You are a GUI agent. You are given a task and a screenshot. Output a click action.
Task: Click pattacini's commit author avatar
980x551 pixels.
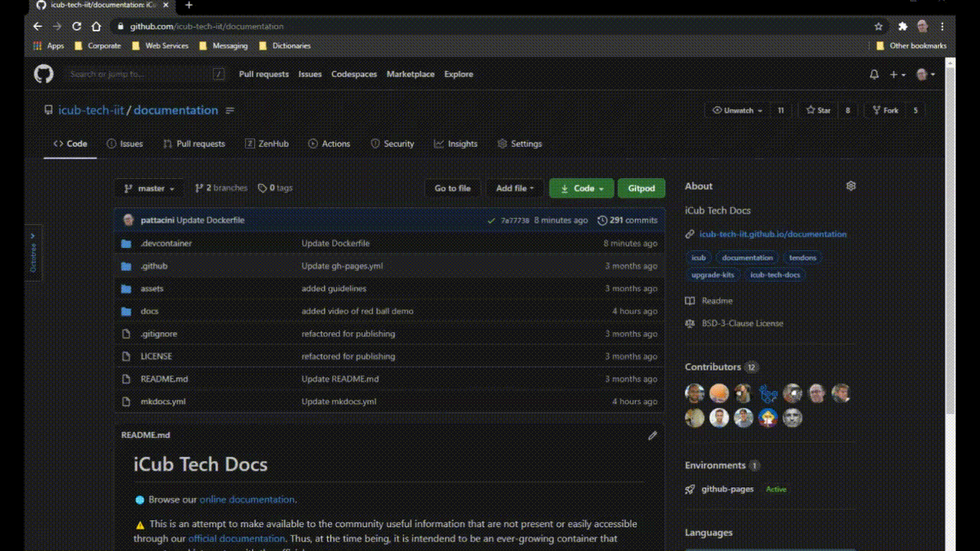click(x=129, y=220)
